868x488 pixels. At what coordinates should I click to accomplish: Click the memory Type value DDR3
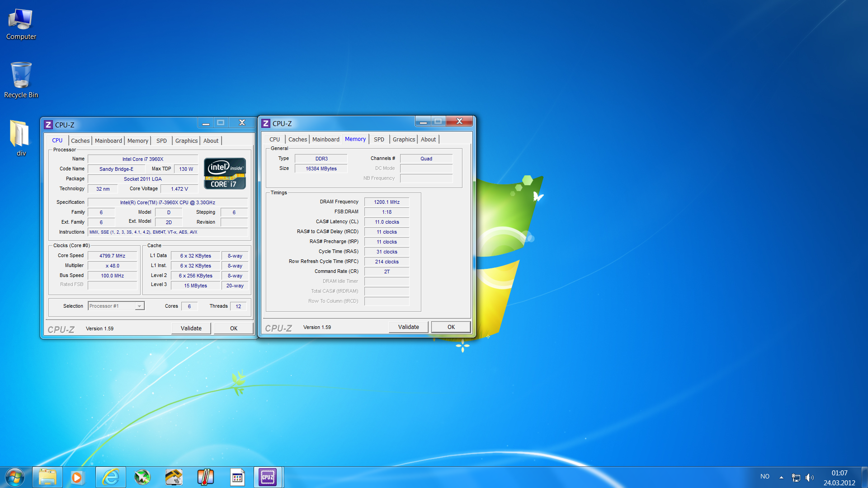click(x=321, y=159)
